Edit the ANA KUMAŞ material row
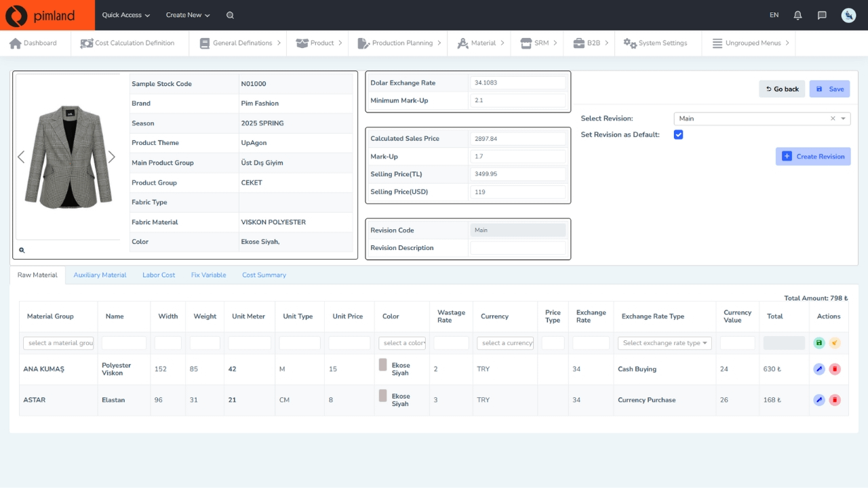The width and height of the screenshot is (868, 488). [819, 369]
